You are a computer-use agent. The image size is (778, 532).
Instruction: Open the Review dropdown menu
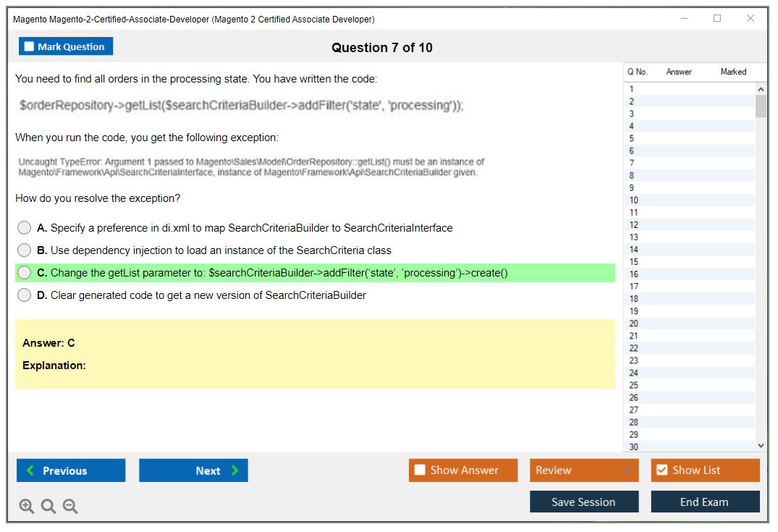point(584,470)
